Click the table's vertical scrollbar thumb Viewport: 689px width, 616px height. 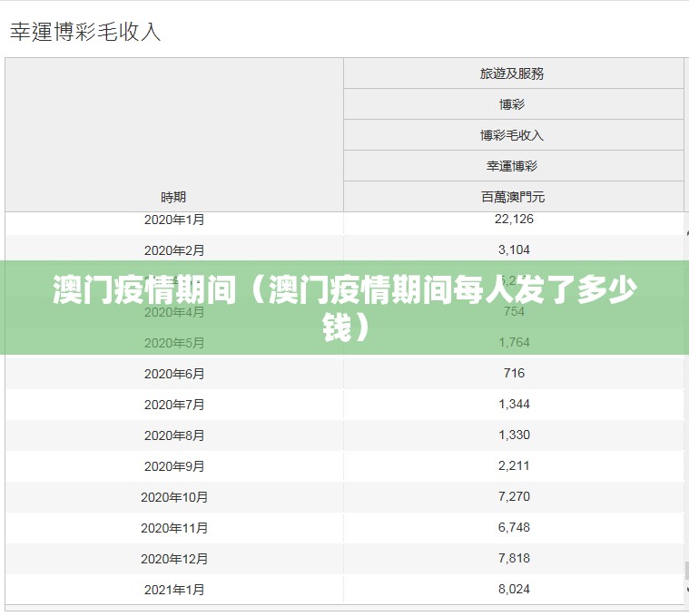click(687, 571)
